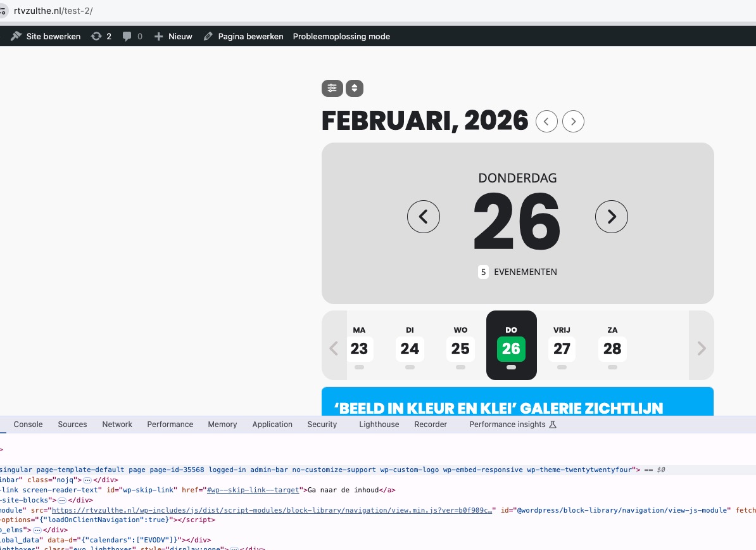Open 'Beeld in Kleur en Klei' event
This screenshot has height=550, width=756.
pyautogui.click(x=498, y=408)
